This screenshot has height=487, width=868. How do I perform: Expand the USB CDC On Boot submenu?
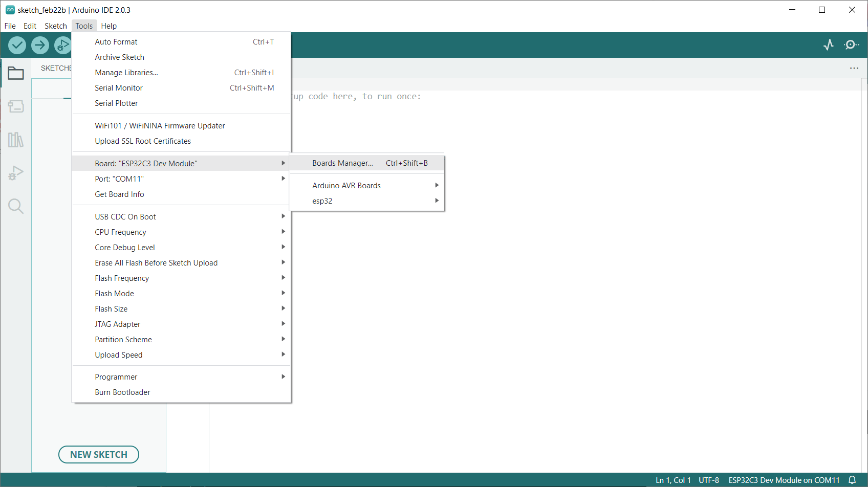point(182,217)
